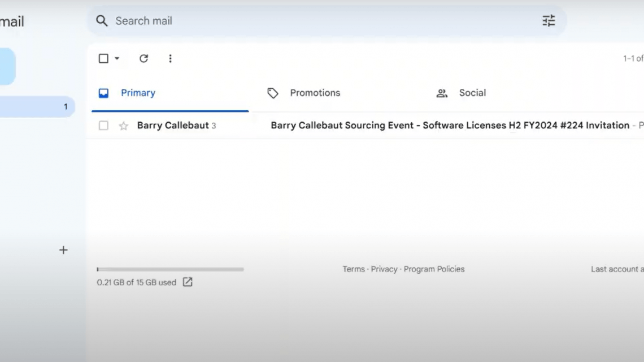Screen dimensions: 644x362
Task: Focus the Search mail field
Action: click(327, 21)
